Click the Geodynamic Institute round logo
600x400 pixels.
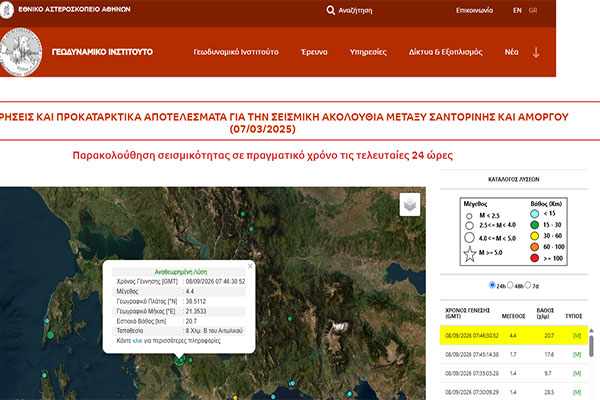(21, 52)
